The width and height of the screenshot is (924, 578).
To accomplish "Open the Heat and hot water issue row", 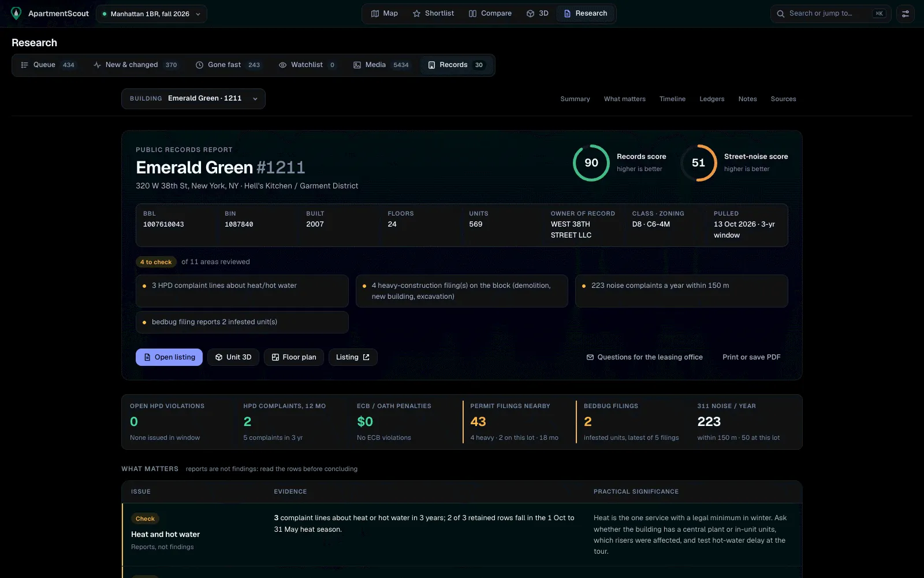I will 462,535.
